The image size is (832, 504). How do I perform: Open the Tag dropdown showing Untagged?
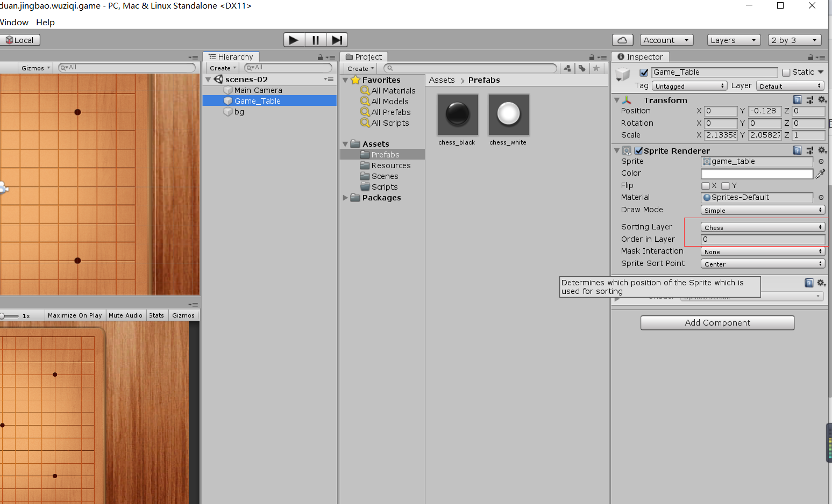689,85
